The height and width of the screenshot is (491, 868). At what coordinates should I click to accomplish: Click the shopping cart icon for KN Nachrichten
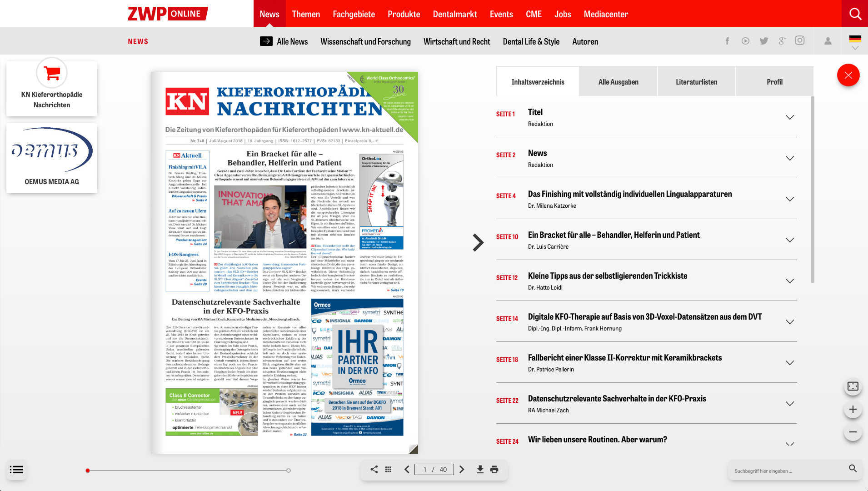[52, 73]
